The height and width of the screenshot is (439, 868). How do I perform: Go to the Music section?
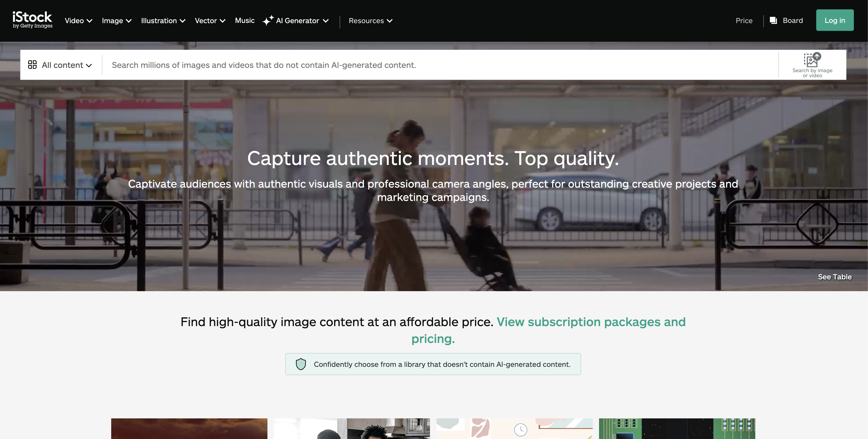[x=245, y=21]
